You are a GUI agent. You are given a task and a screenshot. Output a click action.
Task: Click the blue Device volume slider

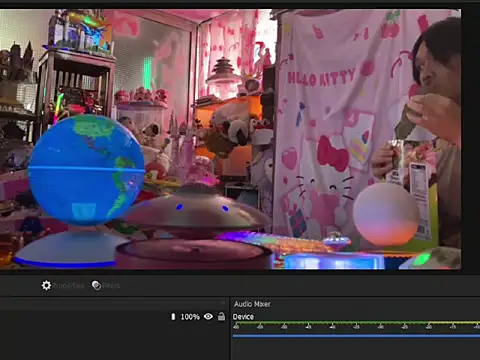(356, 336)
